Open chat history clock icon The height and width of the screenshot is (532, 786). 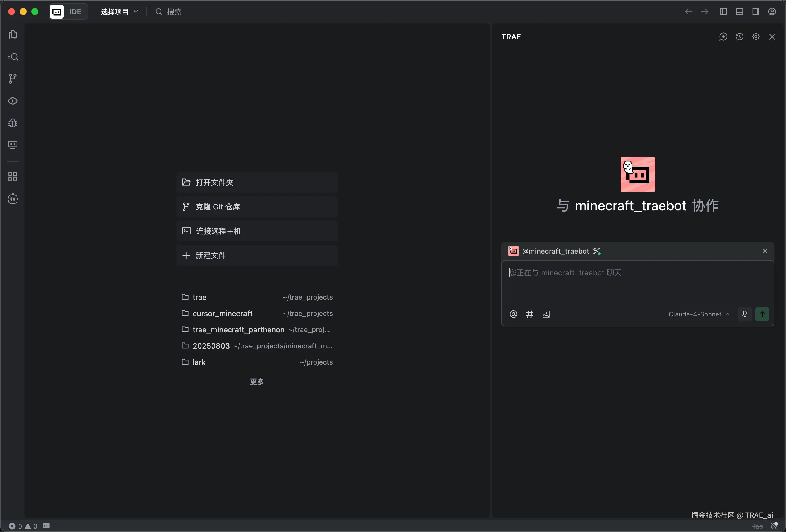point(739,37)
